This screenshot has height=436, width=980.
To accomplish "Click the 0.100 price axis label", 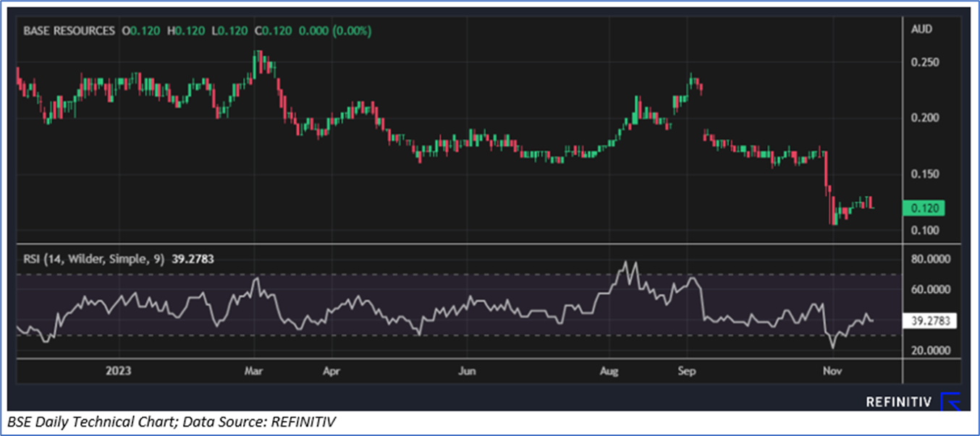I will (925, 230).
